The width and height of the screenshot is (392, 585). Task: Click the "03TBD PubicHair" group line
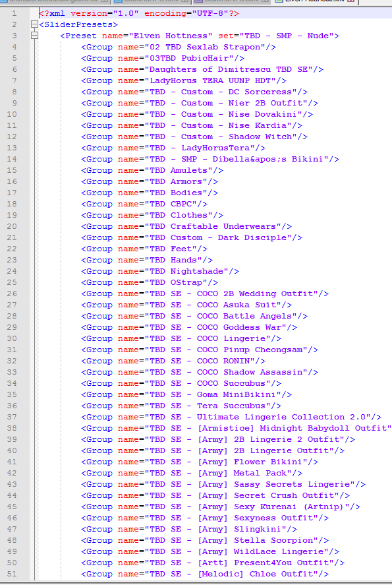pyautogui.click(x=163, y=58)
